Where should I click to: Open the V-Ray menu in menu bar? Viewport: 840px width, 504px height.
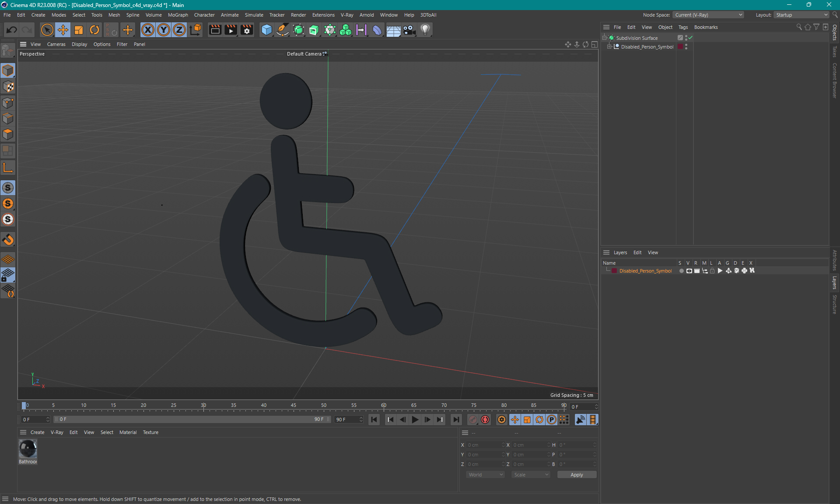point(347,15)
